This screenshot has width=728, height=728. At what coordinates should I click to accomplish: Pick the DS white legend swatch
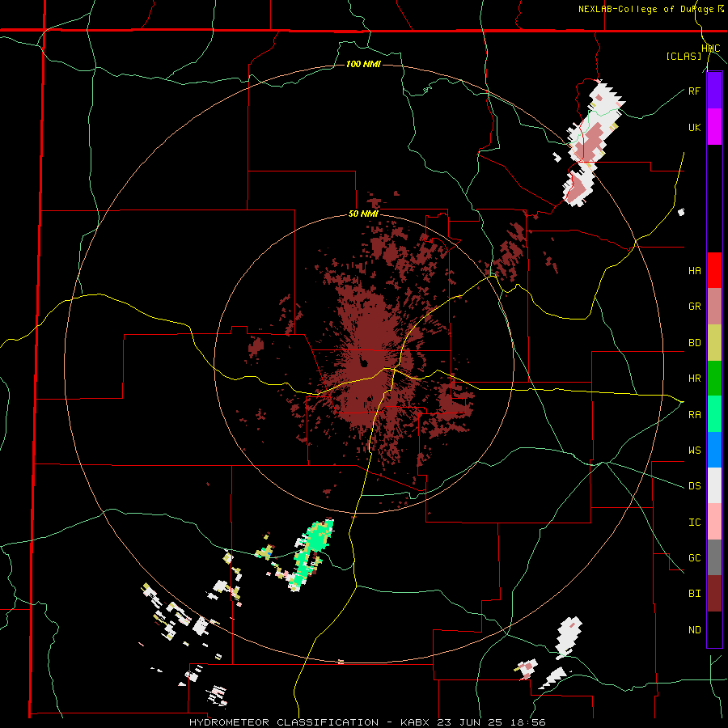[x=714, y=485]
